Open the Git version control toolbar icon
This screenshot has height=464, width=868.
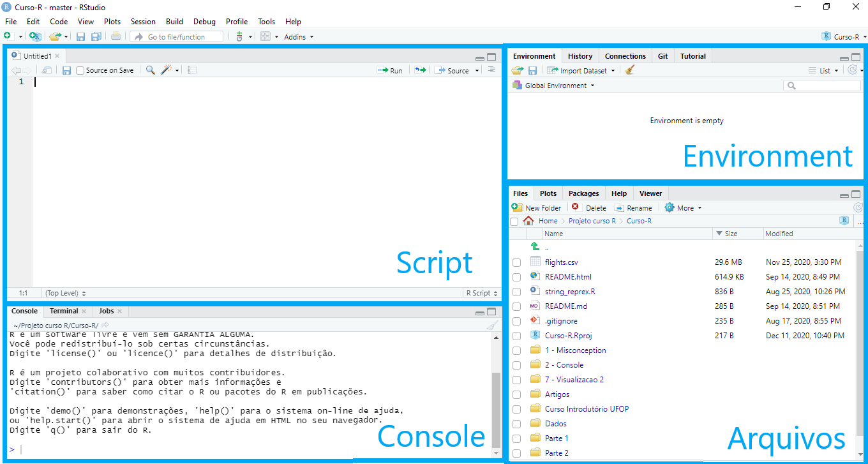point(239,36)
